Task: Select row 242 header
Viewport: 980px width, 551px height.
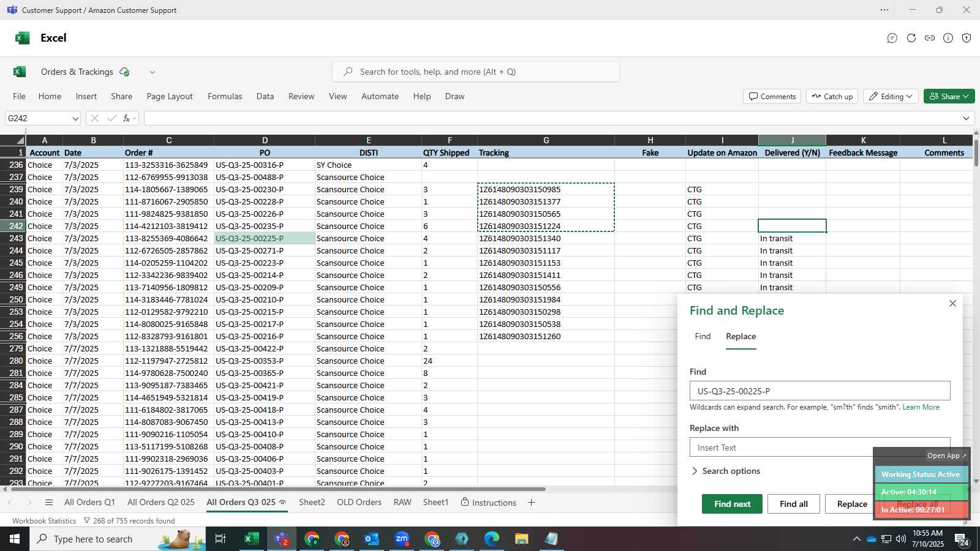Action: (13, 226)
